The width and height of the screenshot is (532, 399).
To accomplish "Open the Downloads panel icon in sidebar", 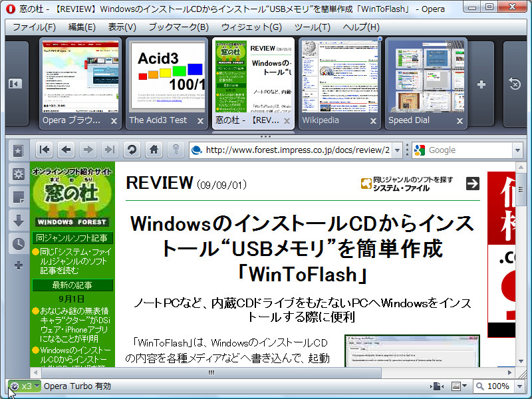I will pos(18,221).
